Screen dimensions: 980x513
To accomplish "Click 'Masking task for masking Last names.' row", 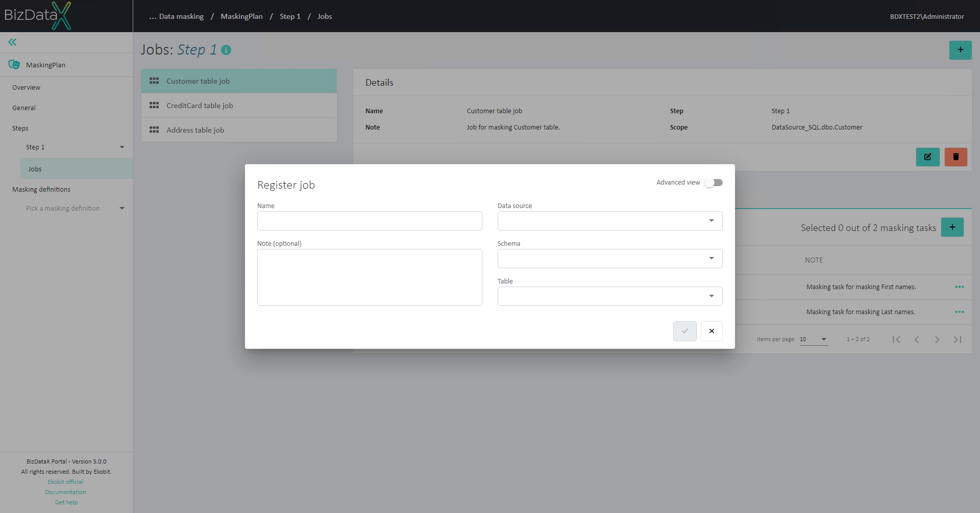I will pos(861,312).
